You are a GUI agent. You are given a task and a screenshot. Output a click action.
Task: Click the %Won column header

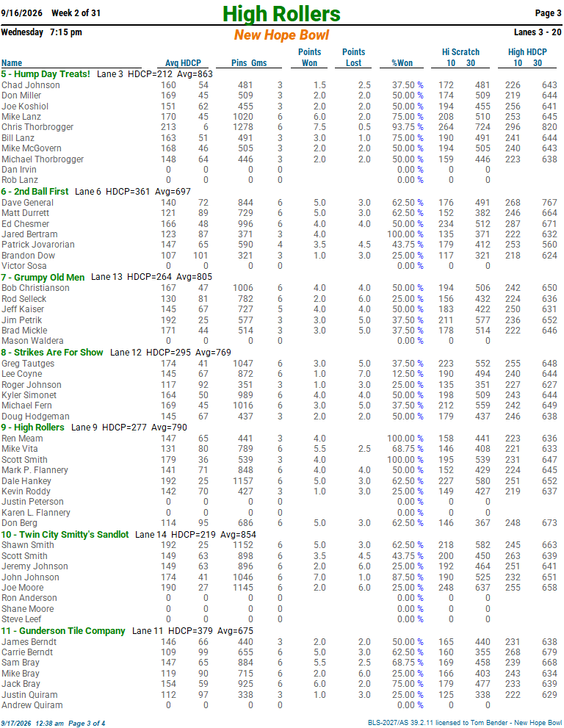click(x=402, y=63)
